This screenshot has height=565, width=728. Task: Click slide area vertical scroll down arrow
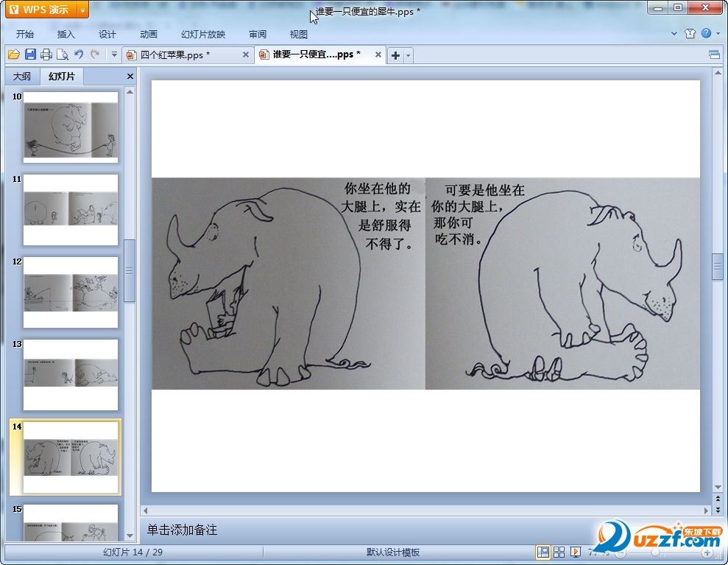pos(718,488)
